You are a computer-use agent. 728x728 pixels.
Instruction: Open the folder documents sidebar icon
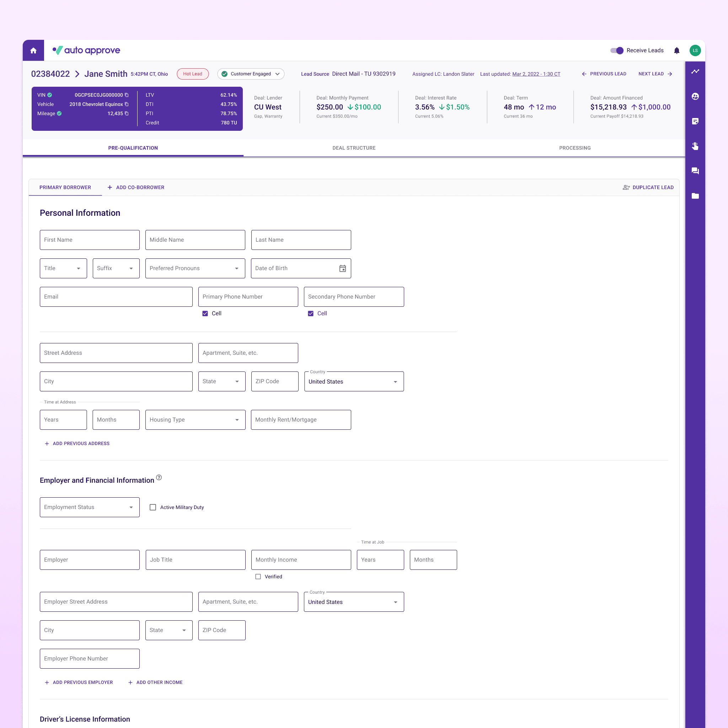point(695,196)
